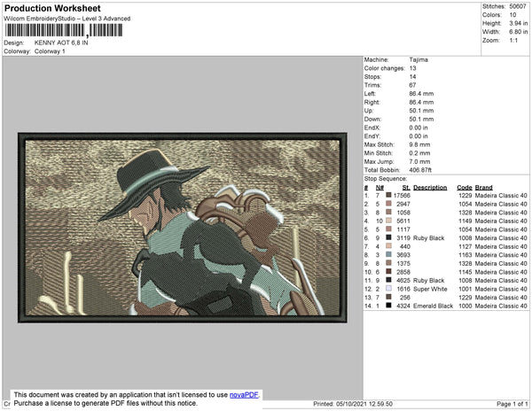Select design name 'KENNY AOT 6,8 IN'
Viewport: 532px width, 411px height.
coord(61,43)
